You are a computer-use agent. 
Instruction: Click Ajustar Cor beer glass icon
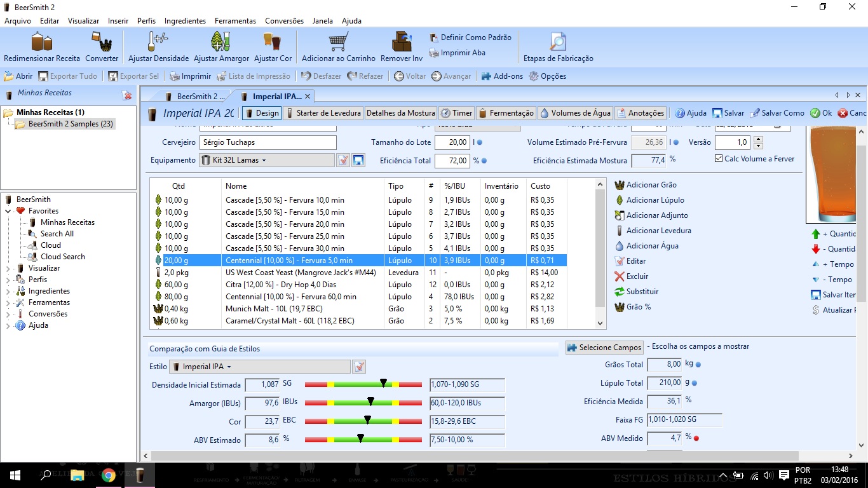coord(273,42)
